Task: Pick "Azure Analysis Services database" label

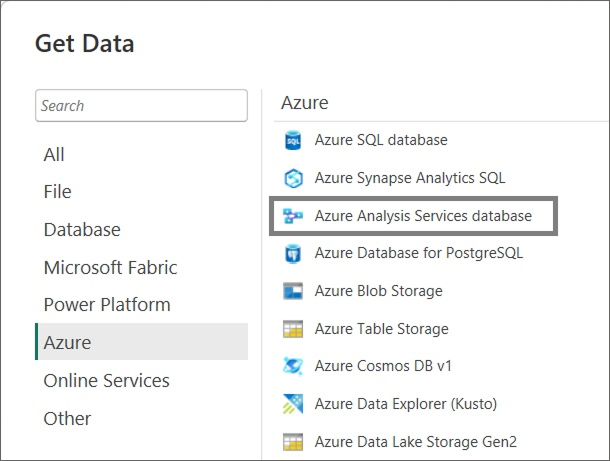Action: tap(423, 216)
